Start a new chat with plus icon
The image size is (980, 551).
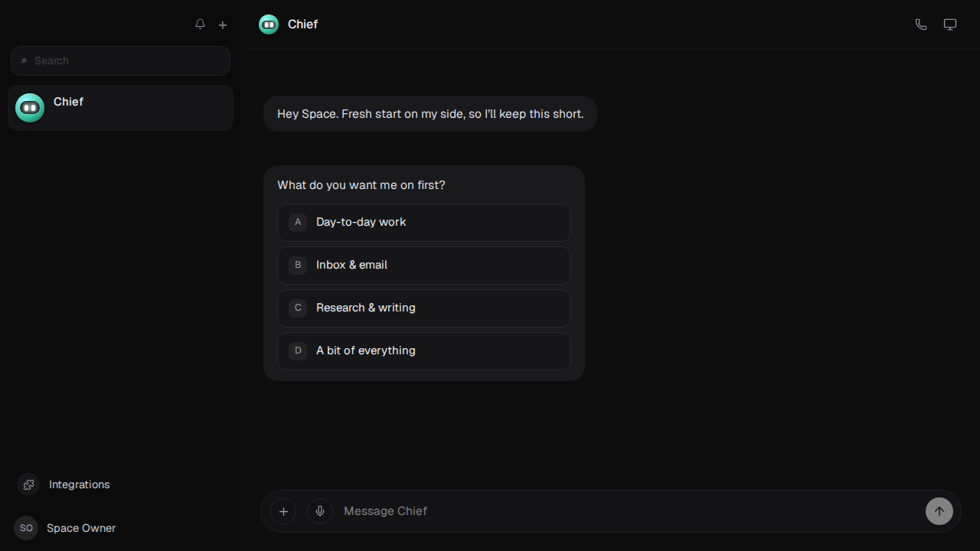point(223,24)
